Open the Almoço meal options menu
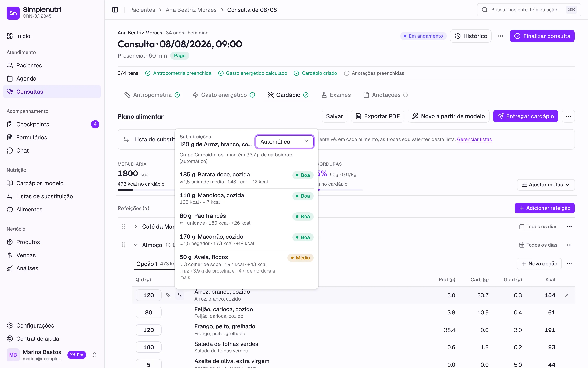Screen dimensions: 588x368 pos(569,245)
